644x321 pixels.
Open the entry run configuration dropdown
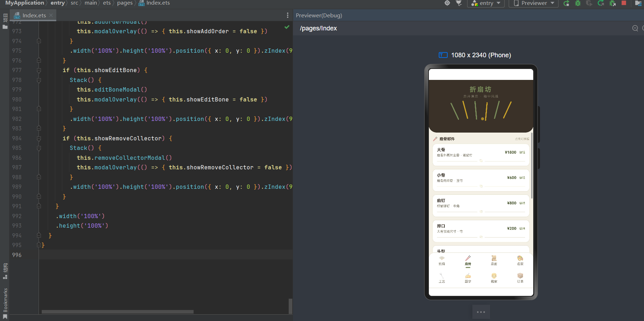tap(485, 3)
